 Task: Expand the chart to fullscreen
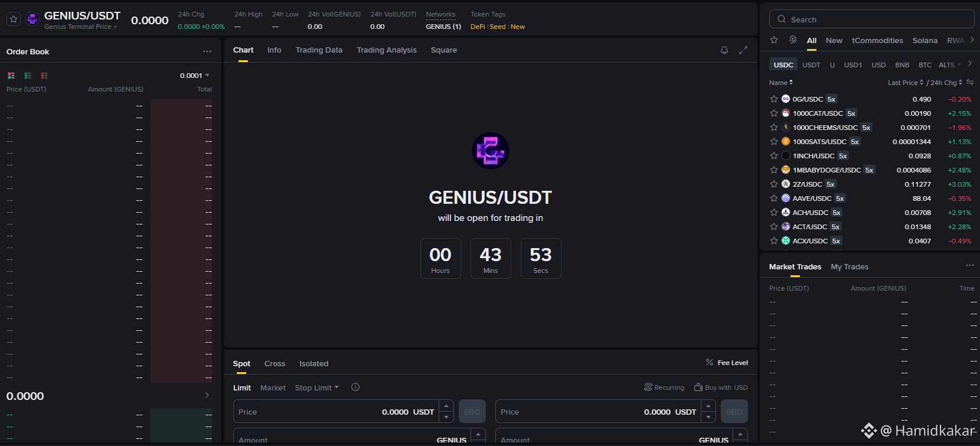pyautogui.click(x=743, y=50)
